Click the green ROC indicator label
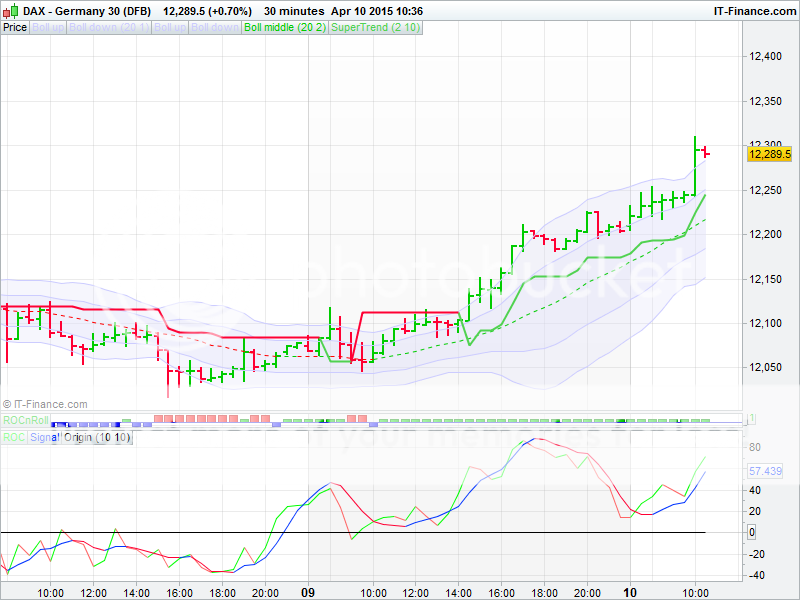 tap(14, 437)
